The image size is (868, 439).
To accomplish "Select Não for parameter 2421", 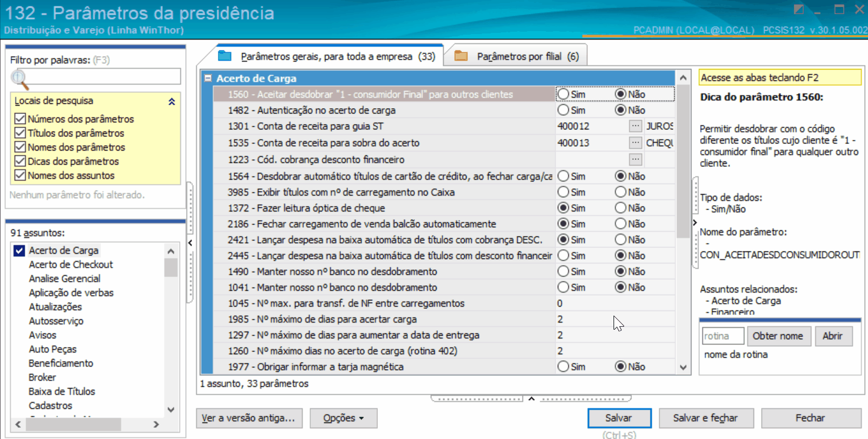I will point(621,240).
